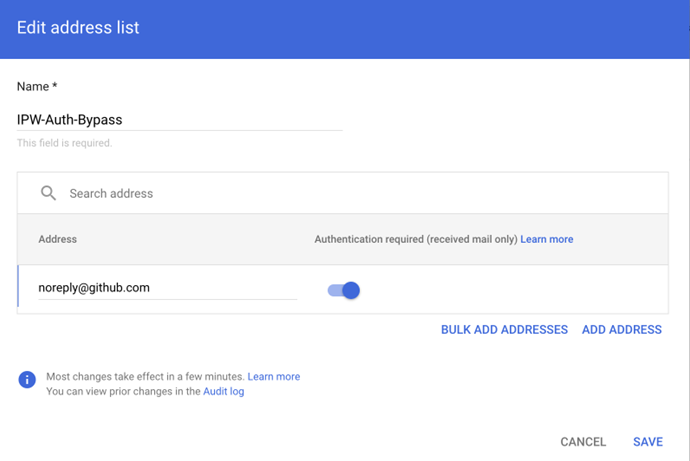Edit the noreply@github.com address field
This screenshot has height=461, width=690.
coord(167,287)
